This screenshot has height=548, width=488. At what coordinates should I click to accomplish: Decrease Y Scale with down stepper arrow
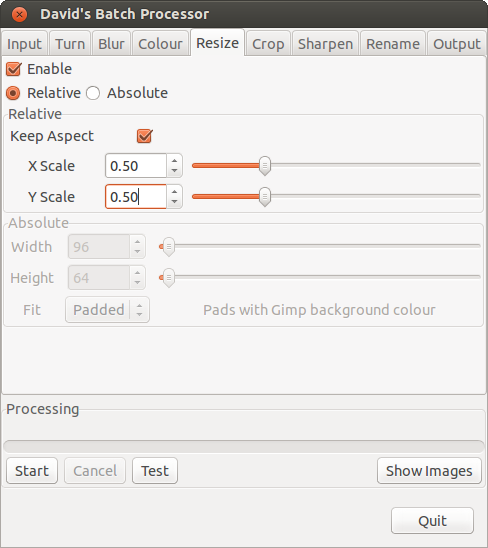[174, 202]
